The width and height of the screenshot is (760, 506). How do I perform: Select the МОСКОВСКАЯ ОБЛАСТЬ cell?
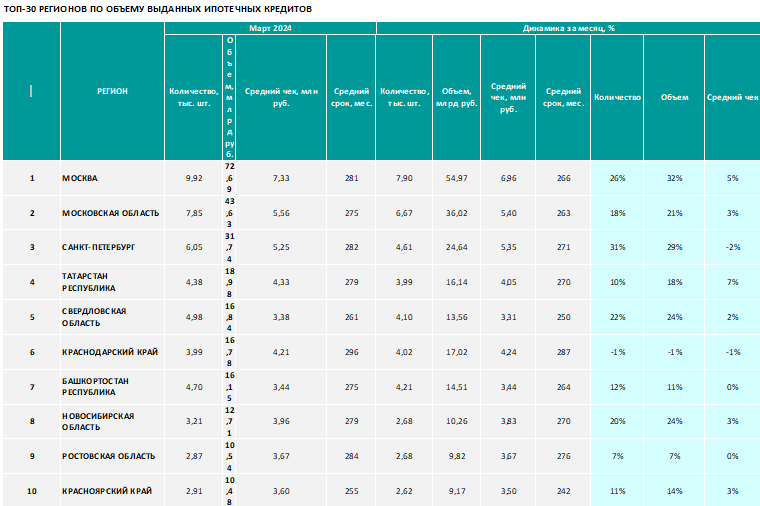[x=112, y=213]
